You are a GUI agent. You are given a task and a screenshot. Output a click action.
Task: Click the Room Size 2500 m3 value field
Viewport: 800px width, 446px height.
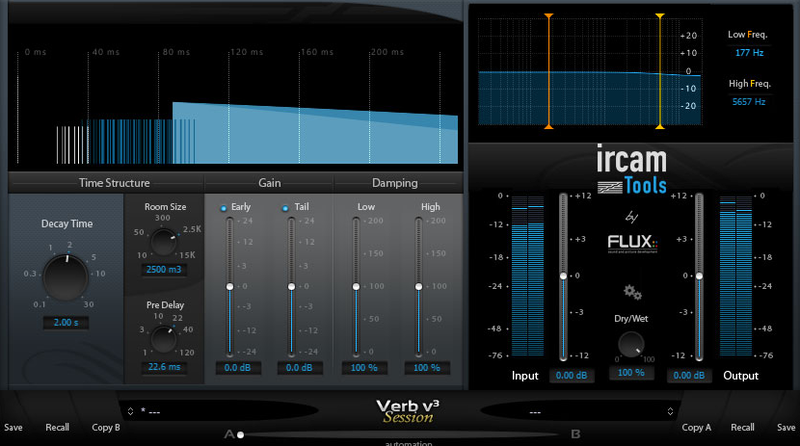pyautogui.click(x=164, y=270)
